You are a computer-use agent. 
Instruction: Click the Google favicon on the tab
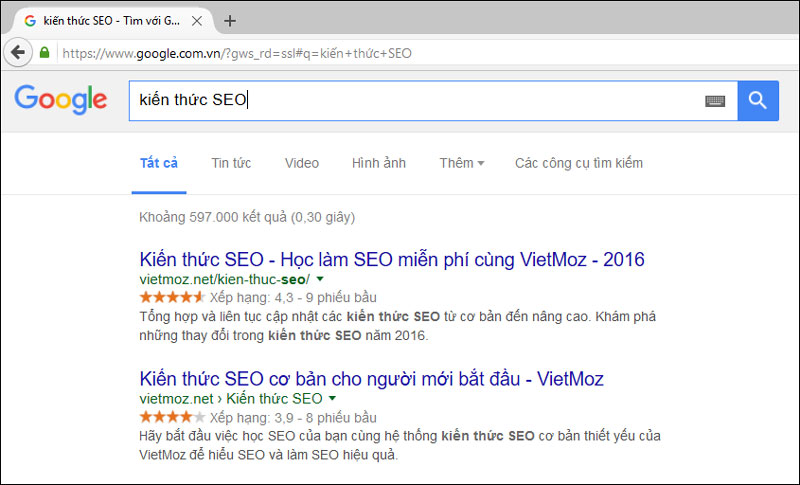(30, 21)
